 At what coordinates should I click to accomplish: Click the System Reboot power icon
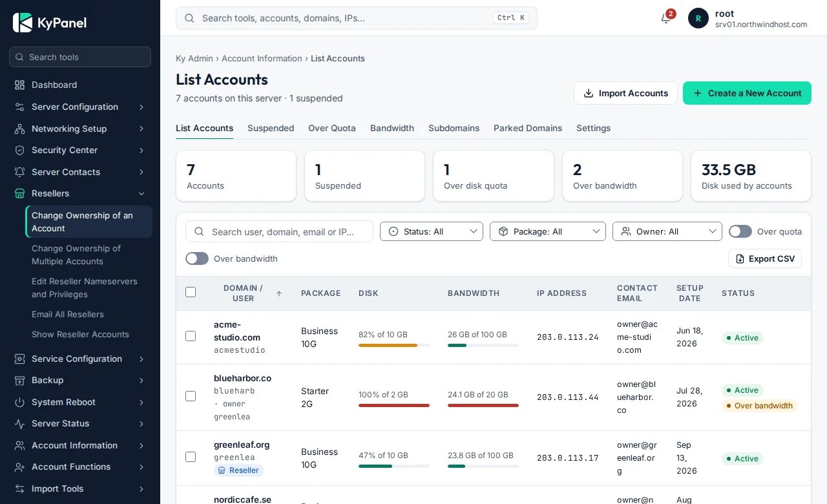20,402
